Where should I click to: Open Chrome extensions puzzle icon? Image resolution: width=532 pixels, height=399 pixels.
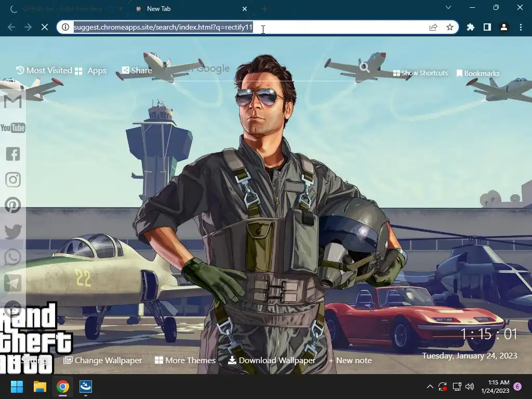click(471, 27)
